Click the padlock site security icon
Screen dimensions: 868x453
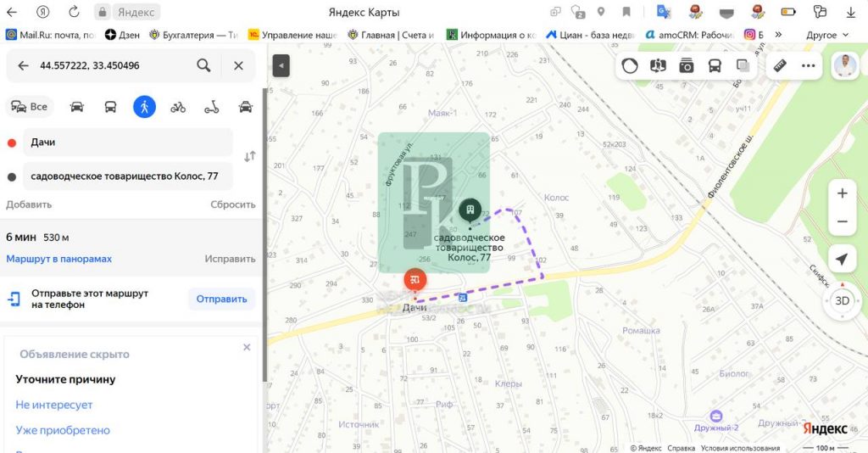(x=102, y=12)
